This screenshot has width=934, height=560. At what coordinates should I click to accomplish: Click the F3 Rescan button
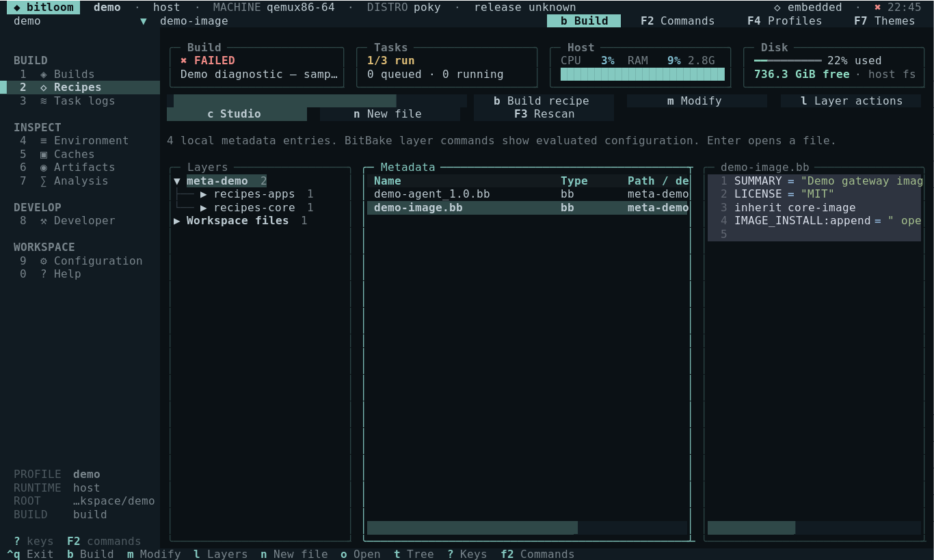click(x=544, y=114)
